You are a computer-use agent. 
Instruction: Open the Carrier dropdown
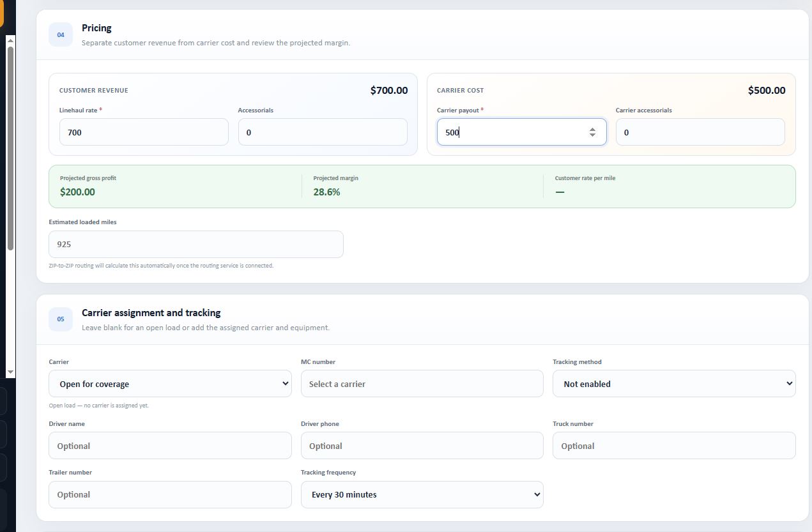coord(170,384)
